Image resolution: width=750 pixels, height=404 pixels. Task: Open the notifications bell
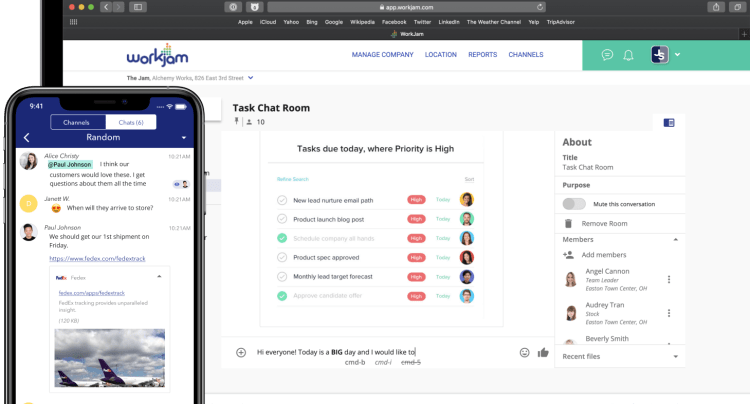[x=628, y=55]
